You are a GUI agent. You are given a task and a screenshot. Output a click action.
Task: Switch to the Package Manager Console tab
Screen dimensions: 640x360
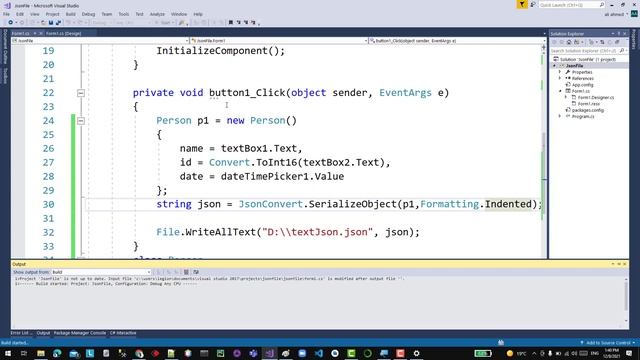(80, 333)
